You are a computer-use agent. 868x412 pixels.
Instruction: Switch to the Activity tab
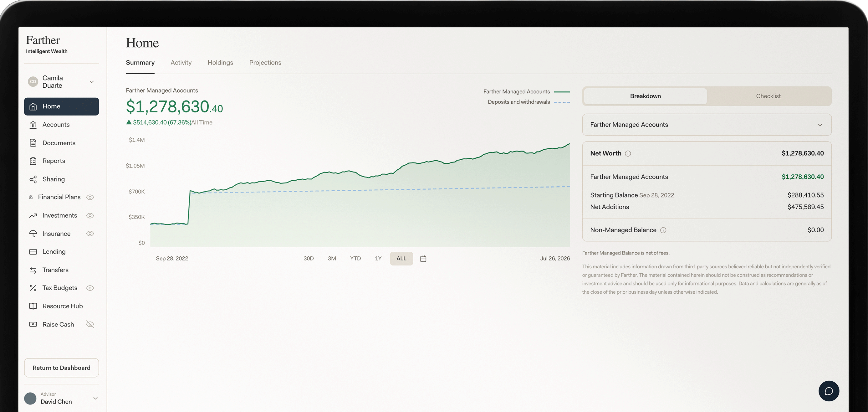pyautogui.click(x=181, y=63)
